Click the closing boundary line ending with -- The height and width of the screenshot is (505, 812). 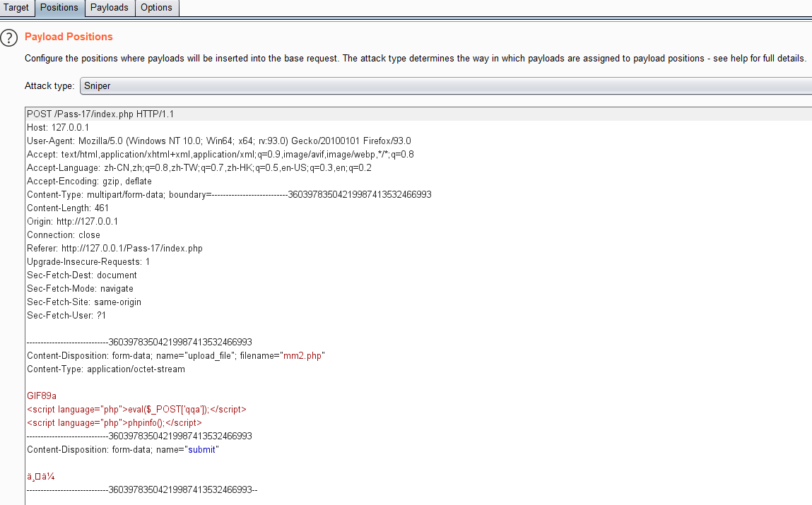click(x=142, y=490)
